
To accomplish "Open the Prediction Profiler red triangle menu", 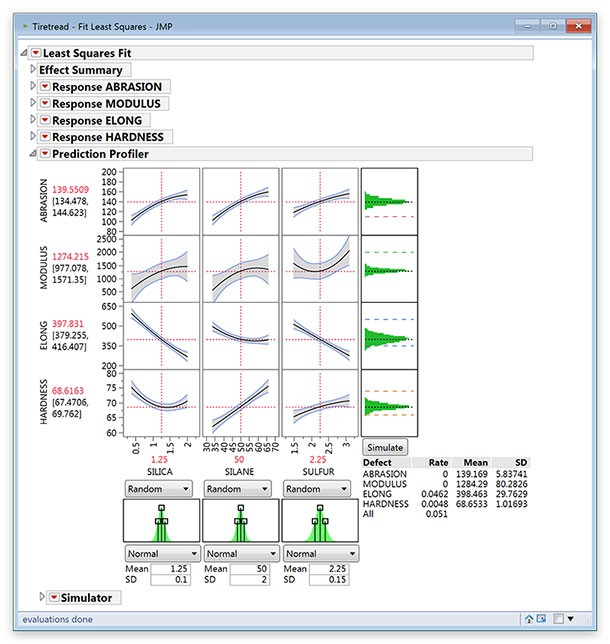I will [44, 154].
